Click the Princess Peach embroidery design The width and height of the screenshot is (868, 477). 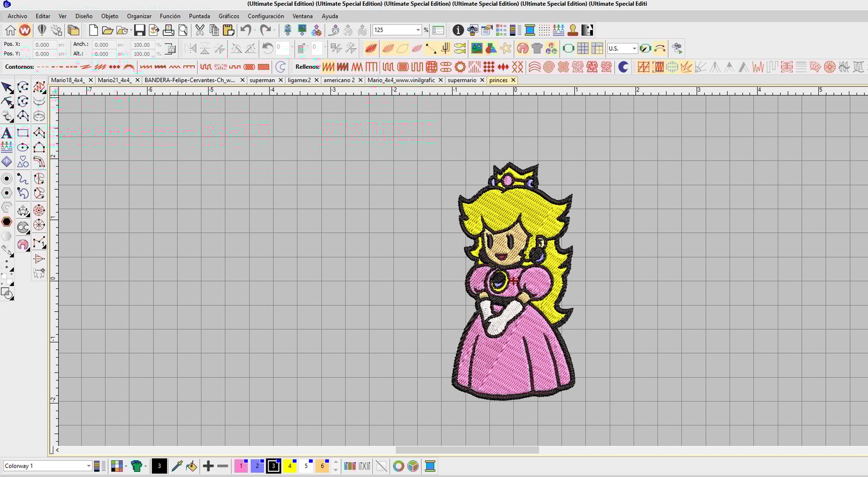click(513, 281)
